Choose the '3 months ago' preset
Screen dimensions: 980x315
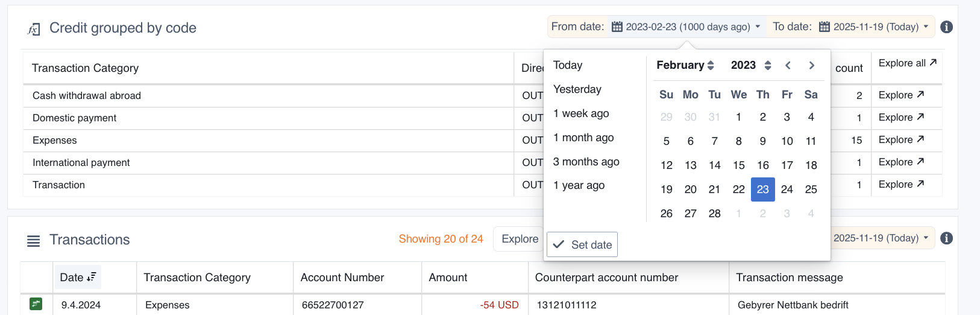[586, 162]
